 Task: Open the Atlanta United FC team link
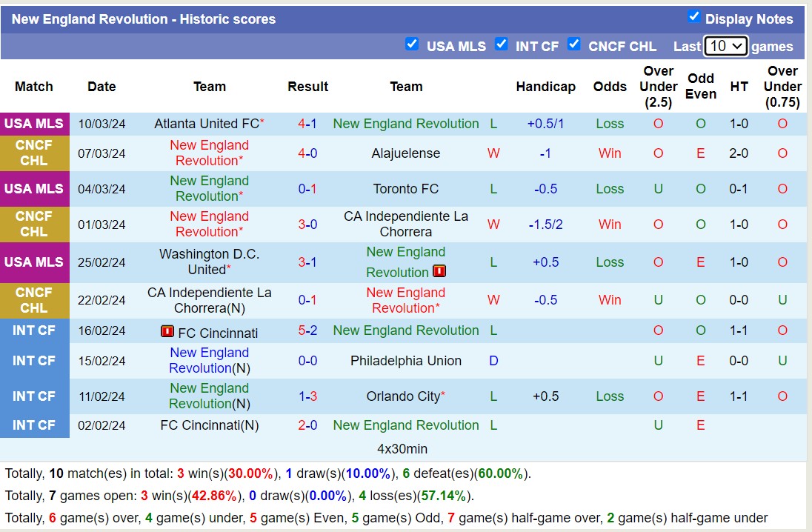(207, 124)
